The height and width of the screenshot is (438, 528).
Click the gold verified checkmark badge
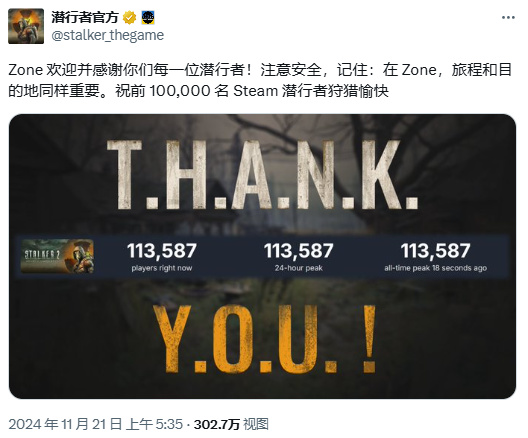click(129, 18)
